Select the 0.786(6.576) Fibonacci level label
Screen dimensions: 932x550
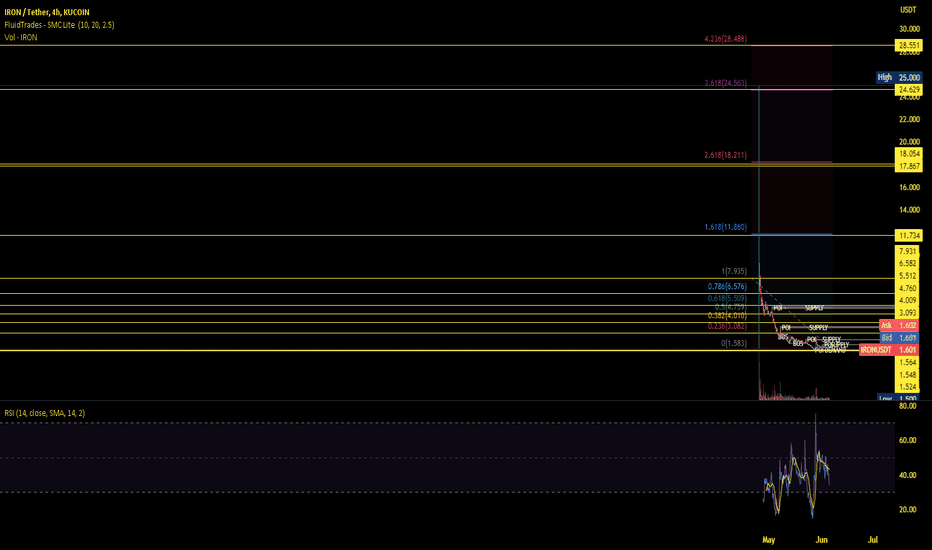727,287
